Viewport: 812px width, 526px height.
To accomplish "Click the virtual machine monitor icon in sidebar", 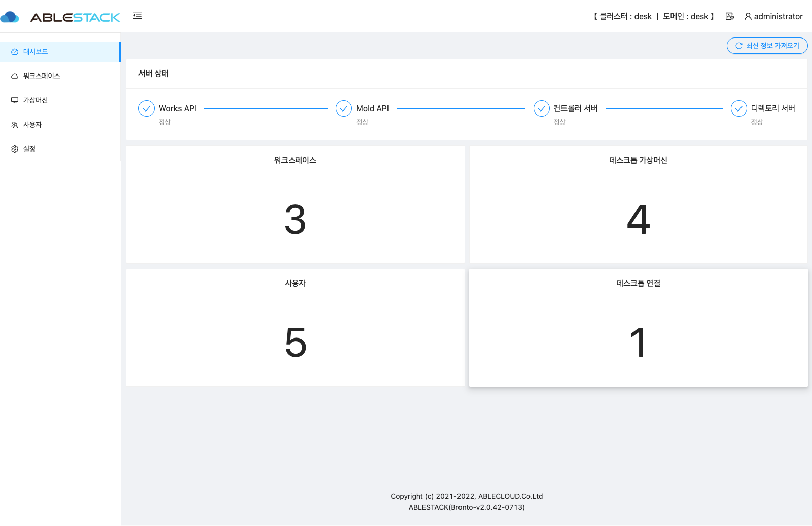I will 14,100.
